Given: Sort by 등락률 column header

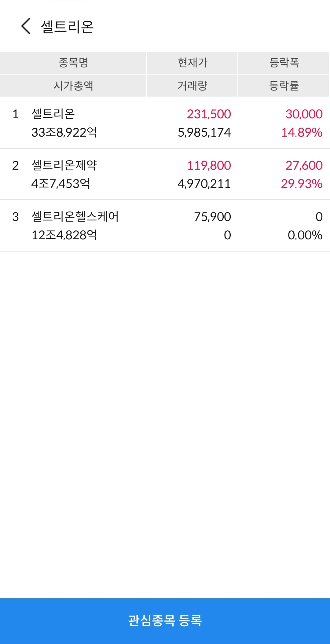Looking at the screenshot, I should click(284, 86).
